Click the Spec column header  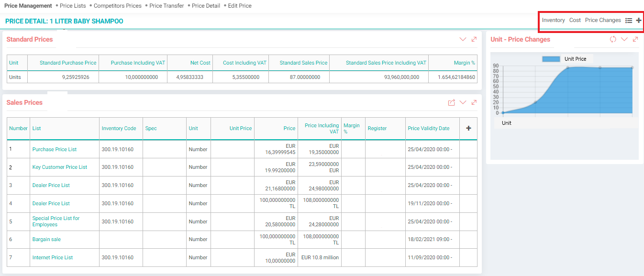151,128
